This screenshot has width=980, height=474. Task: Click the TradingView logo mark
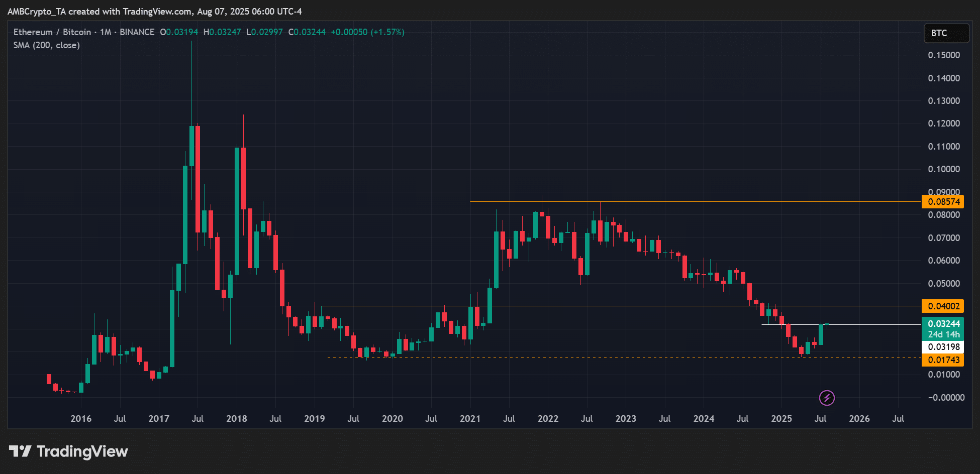[x=20, y=451]
